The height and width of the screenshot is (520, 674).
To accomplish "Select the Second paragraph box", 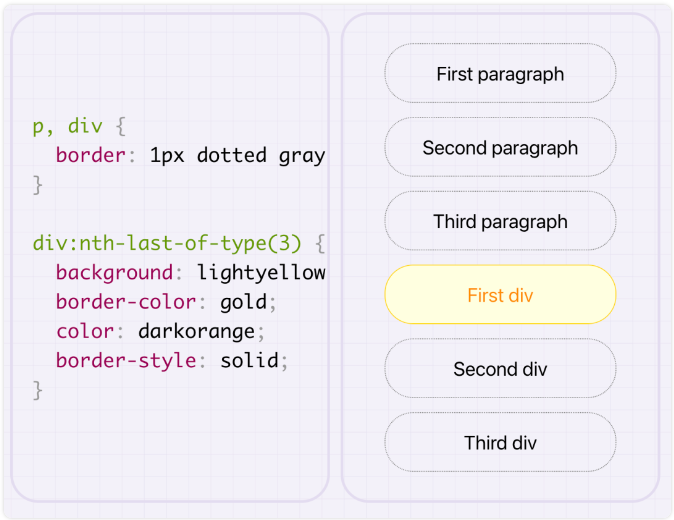I will tap(500, 147).
